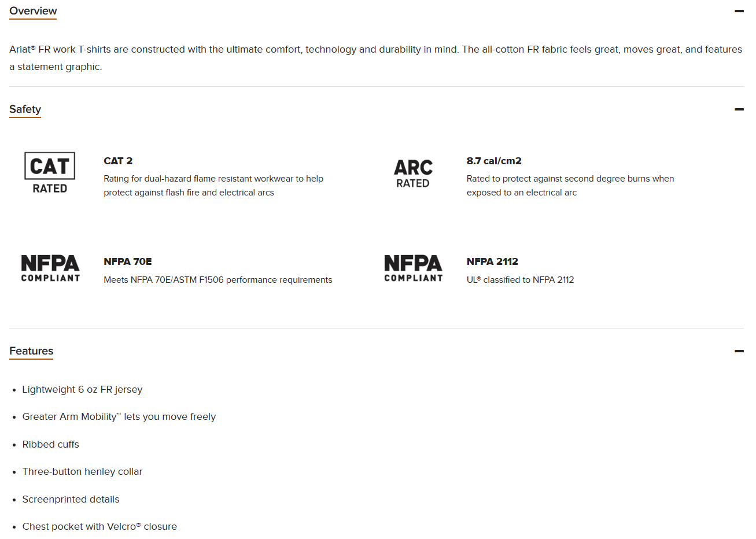Click the NFPA Compliant icon beside NFPA 70E

pos(50,268)
